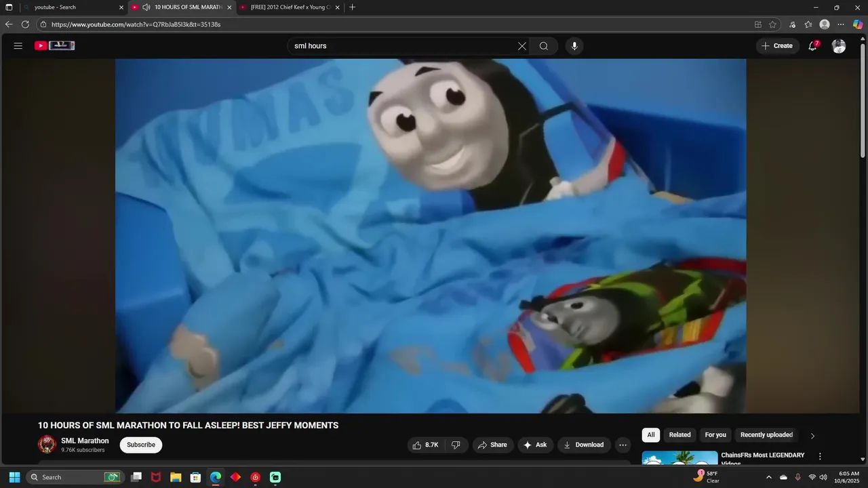Open the media control icon in the Edge toolbar
The height and width of the screenshot is (488, 868).
[x=792, y=24]
